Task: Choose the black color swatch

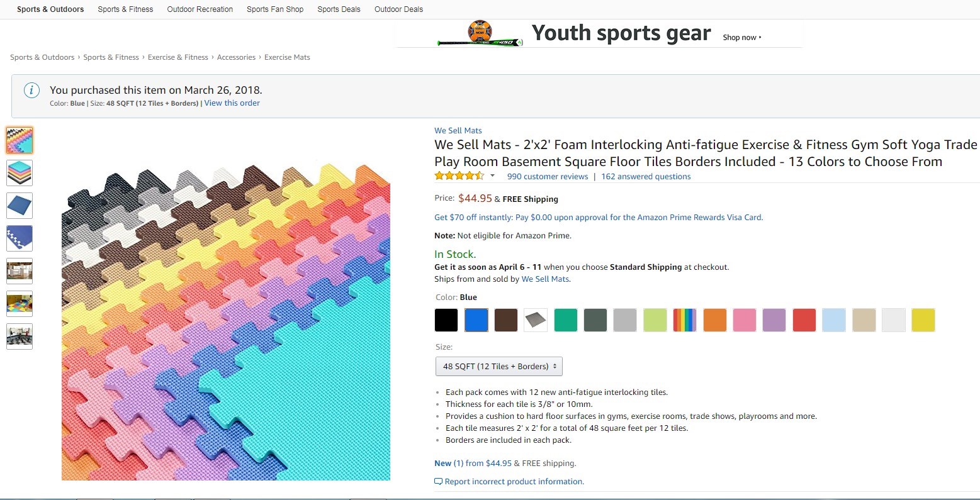Action: (x=446, y=320)
